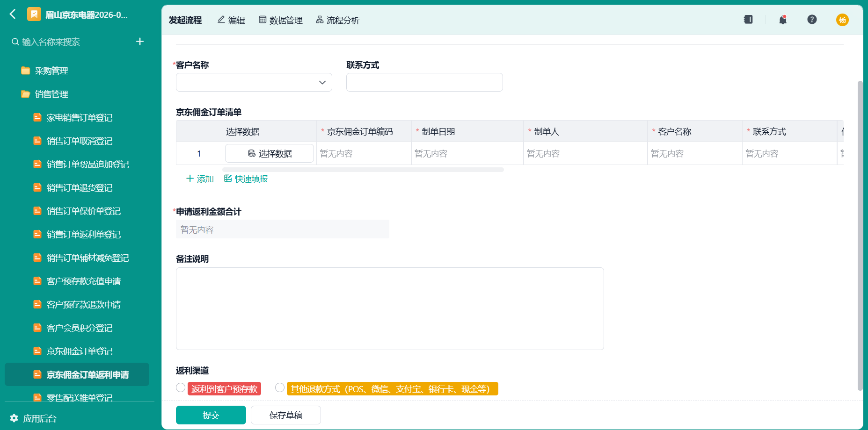The image size is (868, 430).
Task: Click the 销售订单退货登记 form icon
Action: [x=37, y=187]
